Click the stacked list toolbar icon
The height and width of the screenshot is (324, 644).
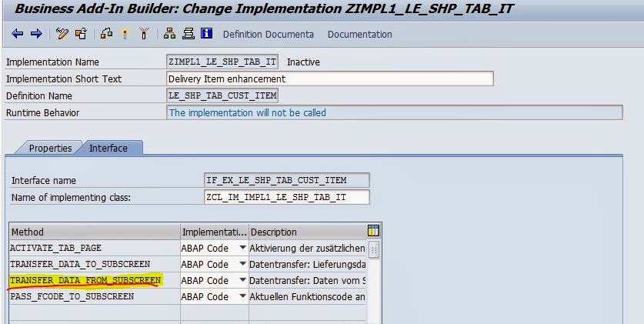pos(188,34)
